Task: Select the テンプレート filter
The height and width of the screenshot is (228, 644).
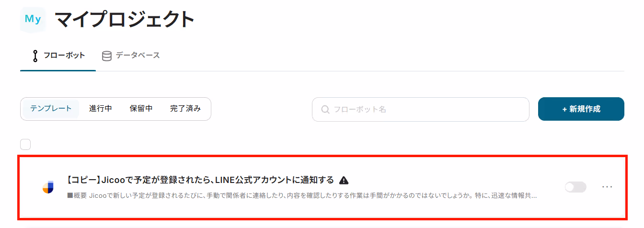Action: tap(51, 109)
